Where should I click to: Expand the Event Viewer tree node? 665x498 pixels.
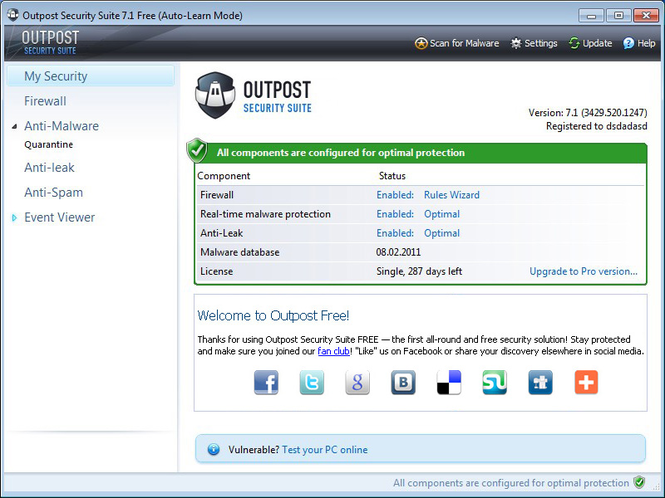pyautogui.click(x=15, y=218)
